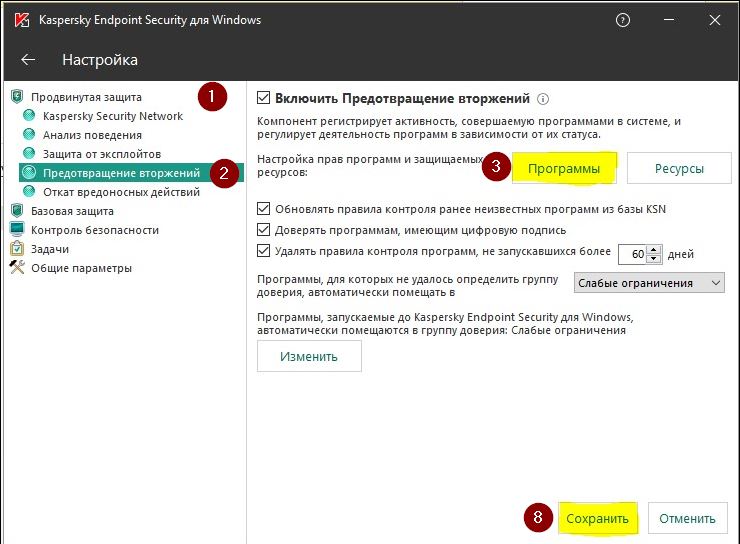The height and width of the screenshot is (544, 740).
Task: Select Анализ поведения tree item
Action: pyautogui.click(x=92, y=135)
